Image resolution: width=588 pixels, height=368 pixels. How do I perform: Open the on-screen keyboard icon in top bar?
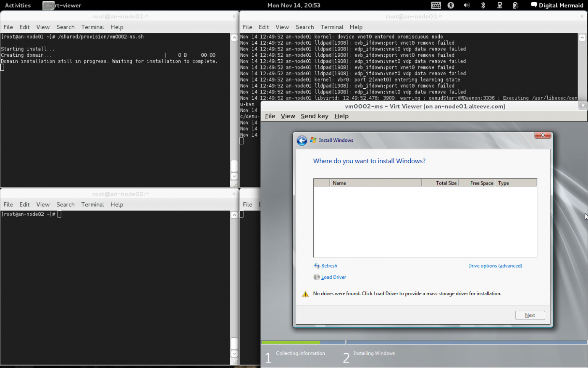point(436,5)
